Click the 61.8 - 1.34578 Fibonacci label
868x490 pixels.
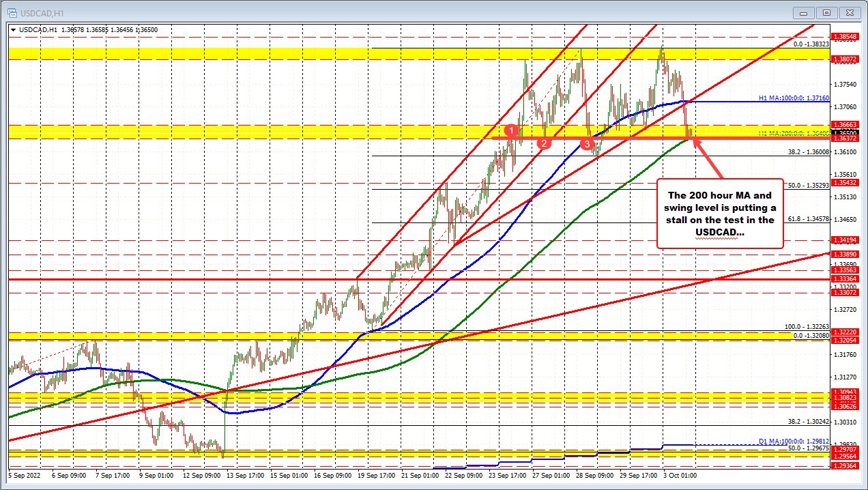click(809, 218)
